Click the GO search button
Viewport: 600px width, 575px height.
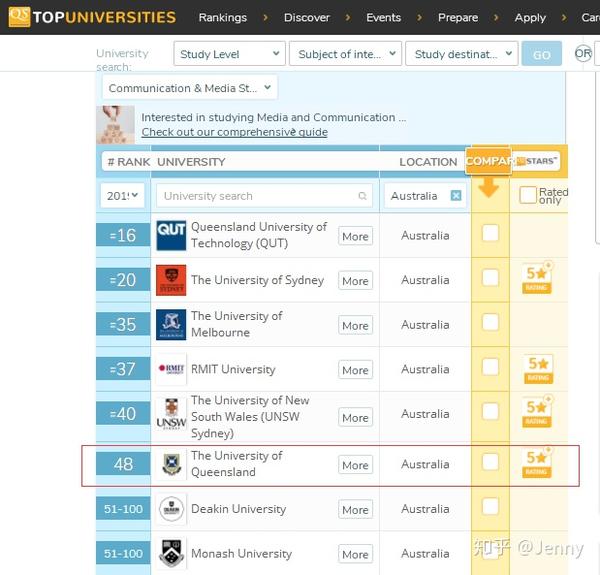click(541, 54)
